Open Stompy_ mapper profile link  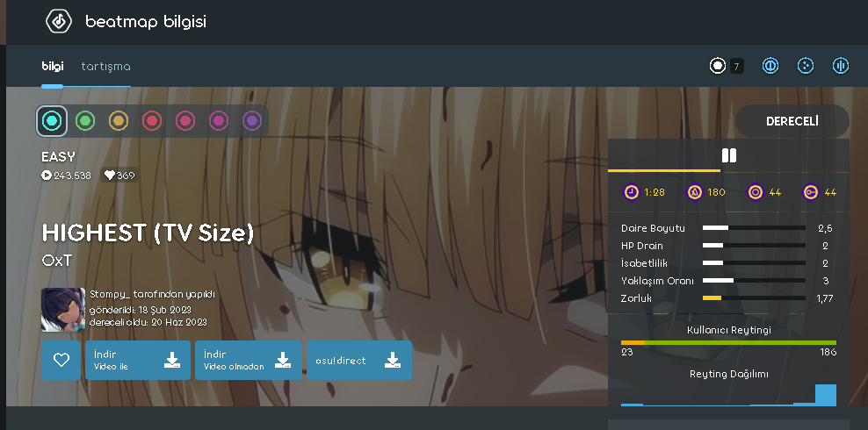pos(110,294)
